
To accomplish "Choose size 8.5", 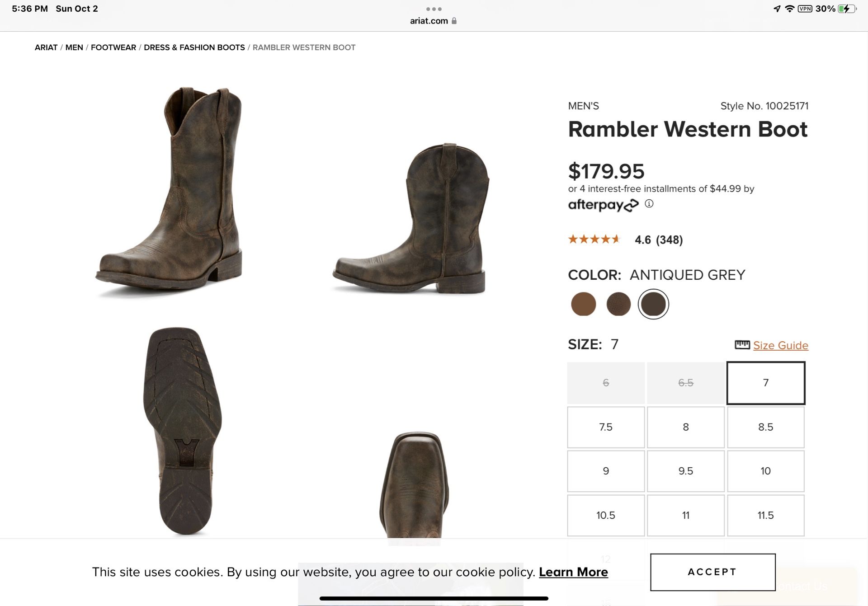I will 766,427.
